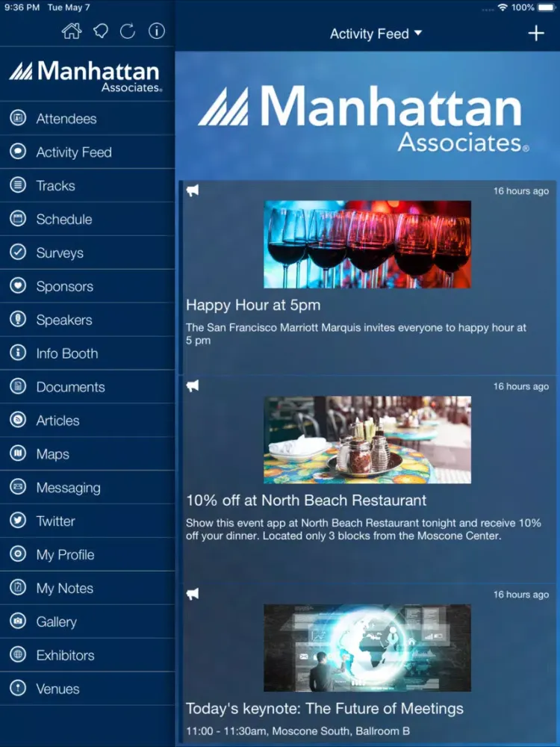This screenshot has width=560, height=747.
Task: Open 10% off at North Beach Restaurant title
Action: [x=306, y=500]
